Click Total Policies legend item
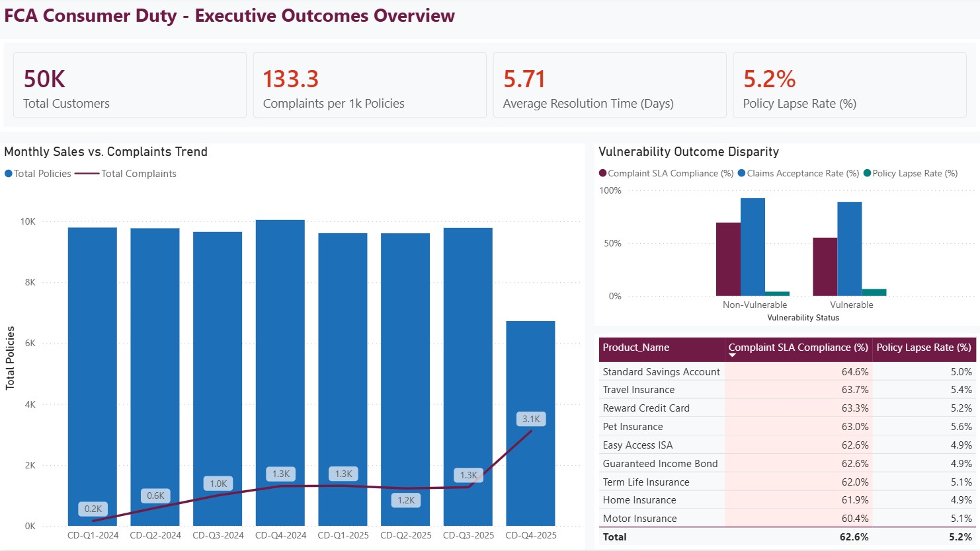The width and height of the screenshot is (980, 551). (x=38, y=174)
